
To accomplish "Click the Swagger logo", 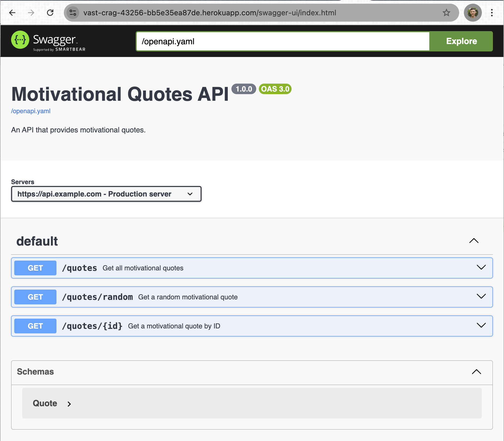I will (48, 41).
